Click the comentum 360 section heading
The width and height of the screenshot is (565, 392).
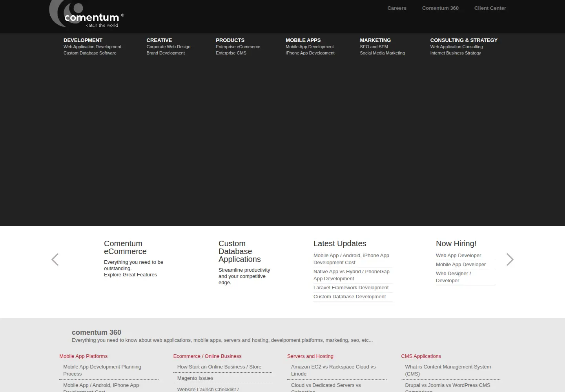(x=97, y=332)
